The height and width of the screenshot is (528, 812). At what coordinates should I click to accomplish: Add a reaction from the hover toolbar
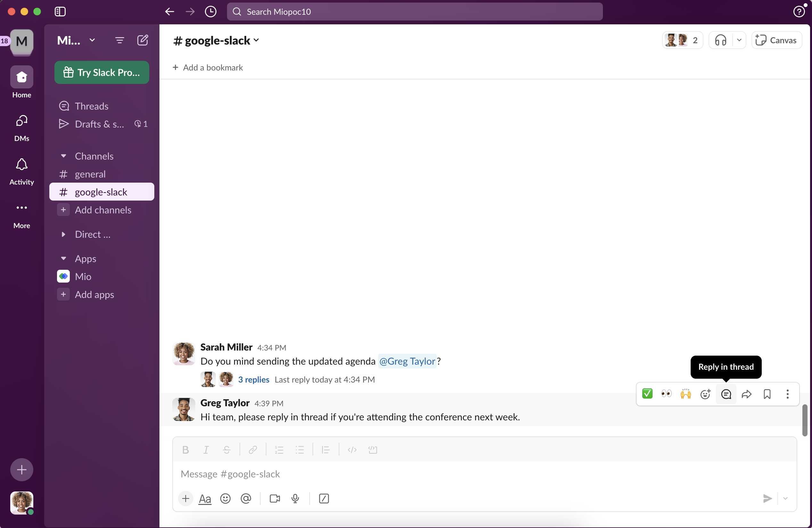[x=705, y=394]
